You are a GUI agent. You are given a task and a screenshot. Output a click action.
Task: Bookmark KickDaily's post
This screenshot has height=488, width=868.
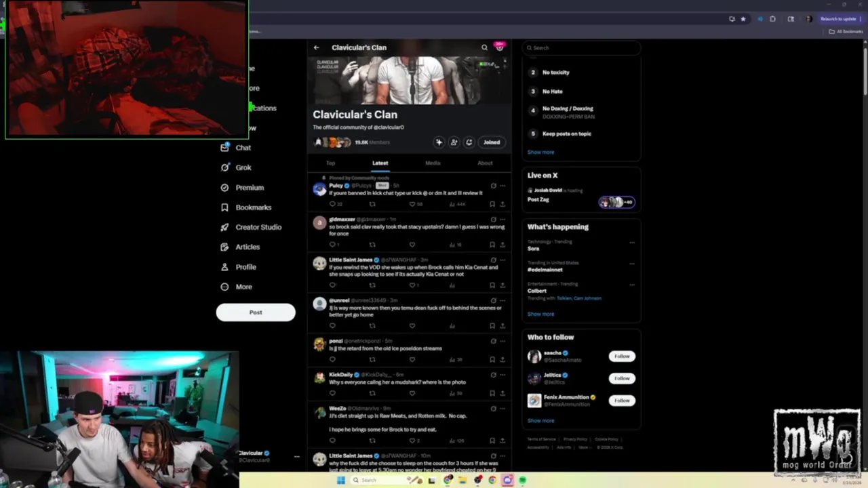tap(492, 393)
